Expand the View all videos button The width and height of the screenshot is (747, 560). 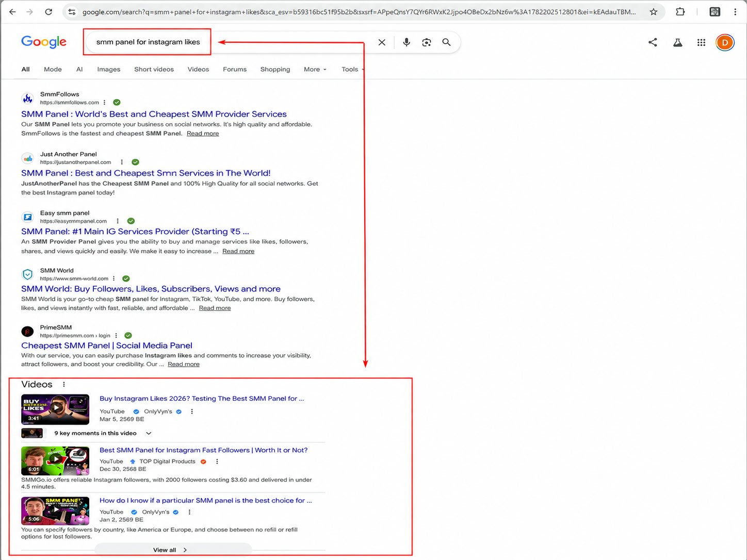coord(173,550)
